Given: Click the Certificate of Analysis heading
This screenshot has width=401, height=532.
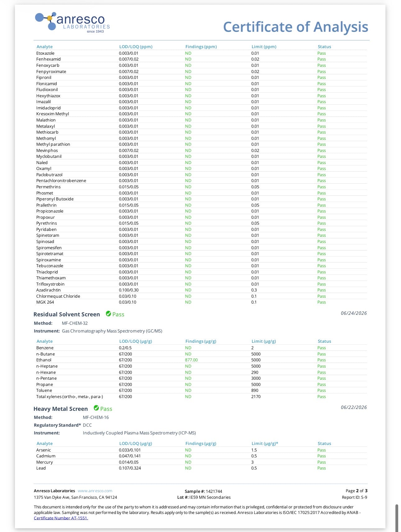Looking at the screenshot, I should click(x=296, y=27).
